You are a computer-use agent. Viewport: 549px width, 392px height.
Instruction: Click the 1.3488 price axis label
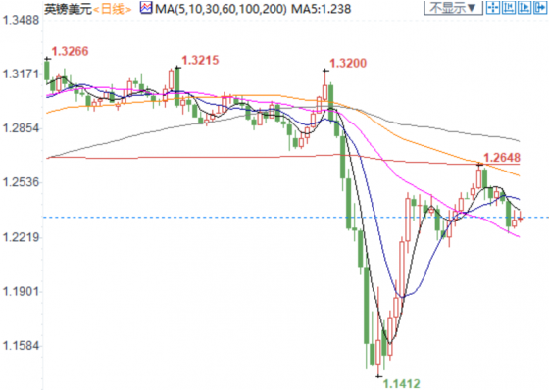coord(21,20)
